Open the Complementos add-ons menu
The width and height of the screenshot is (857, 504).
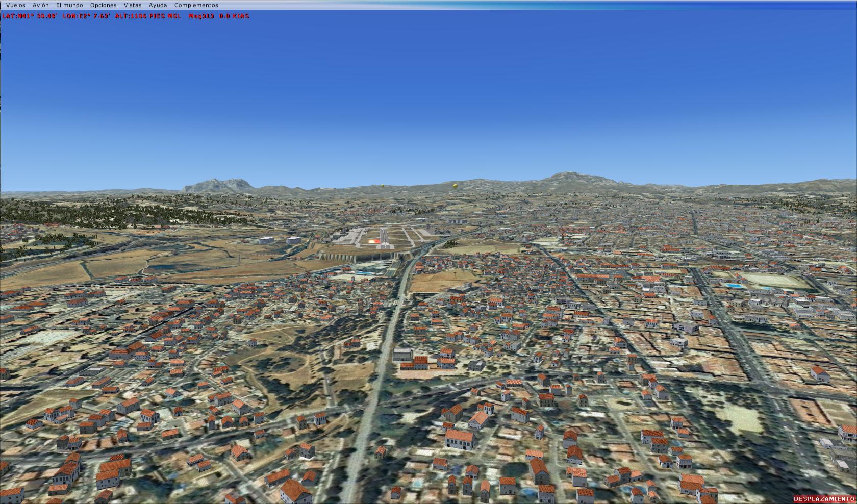pyautogui.click(x=196, y=5)
